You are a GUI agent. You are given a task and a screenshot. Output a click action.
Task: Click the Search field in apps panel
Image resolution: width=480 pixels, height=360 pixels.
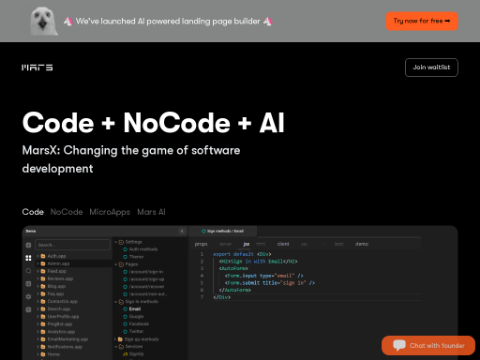click(73, 245)
